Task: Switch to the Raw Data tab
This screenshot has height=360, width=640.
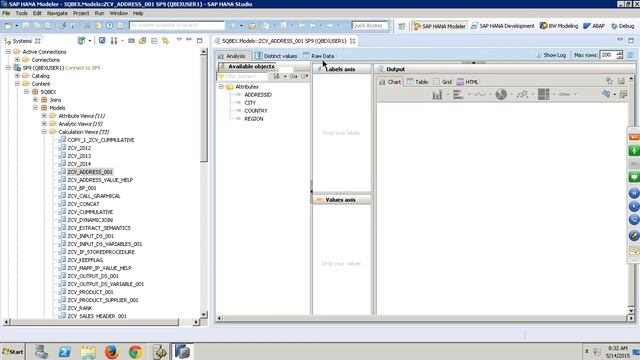Action: 319,56
